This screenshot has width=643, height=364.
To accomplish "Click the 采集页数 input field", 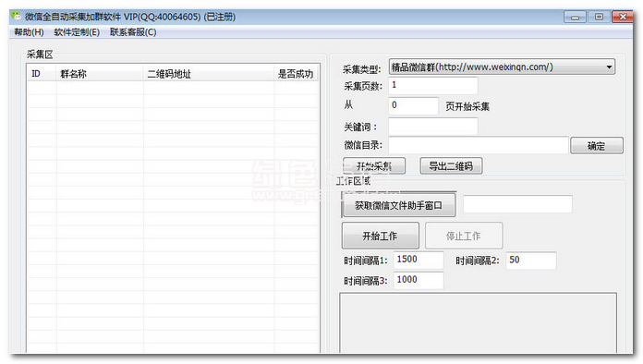I will pos(432,85).
